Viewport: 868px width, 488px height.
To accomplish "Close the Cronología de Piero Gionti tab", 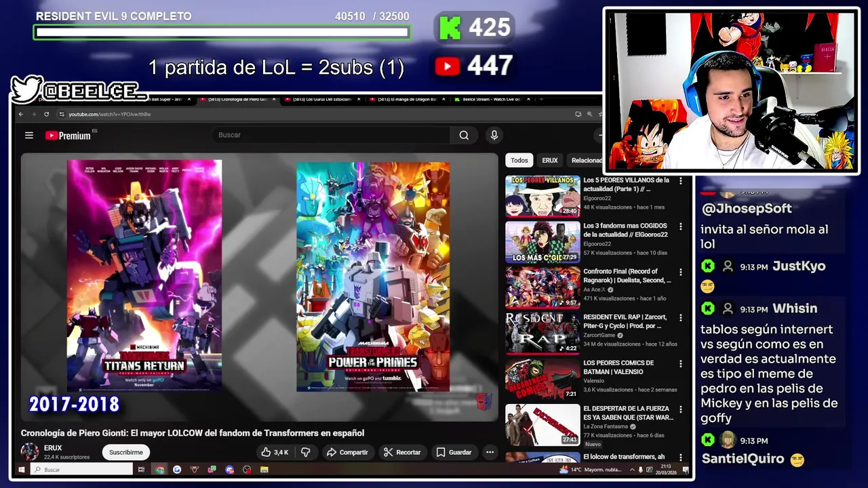I will (274, 100).
